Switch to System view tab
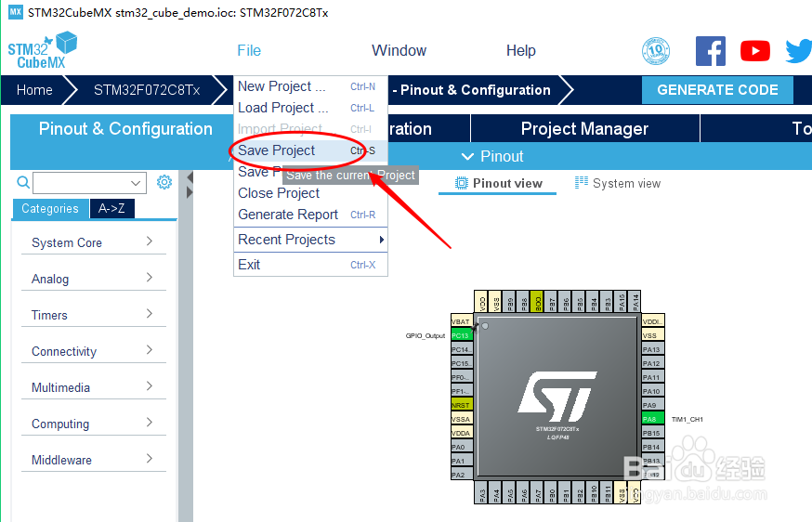Image resolution: width=812 pixels, height=522 pixels. click(619, 183)
